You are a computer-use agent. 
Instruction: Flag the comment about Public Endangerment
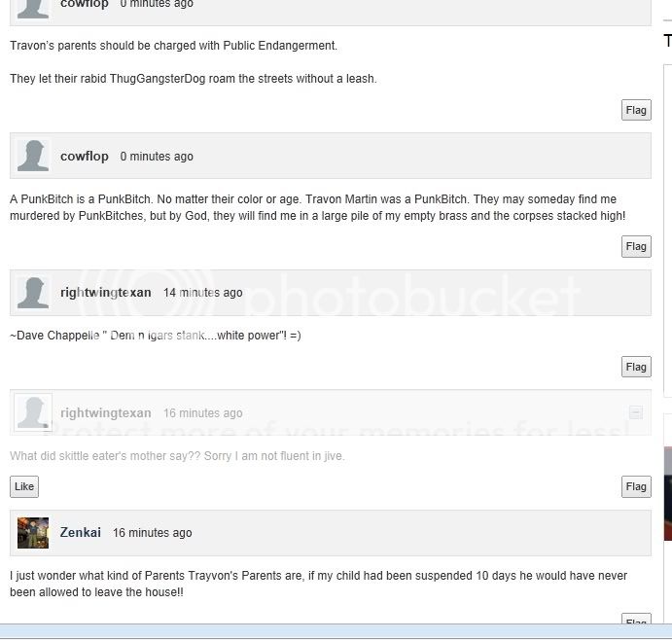636,110
